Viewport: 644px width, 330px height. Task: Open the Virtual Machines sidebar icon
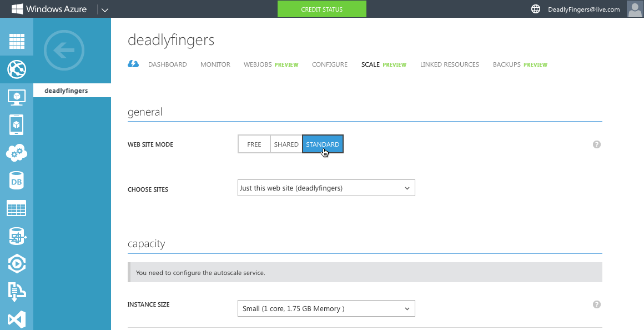17,97
